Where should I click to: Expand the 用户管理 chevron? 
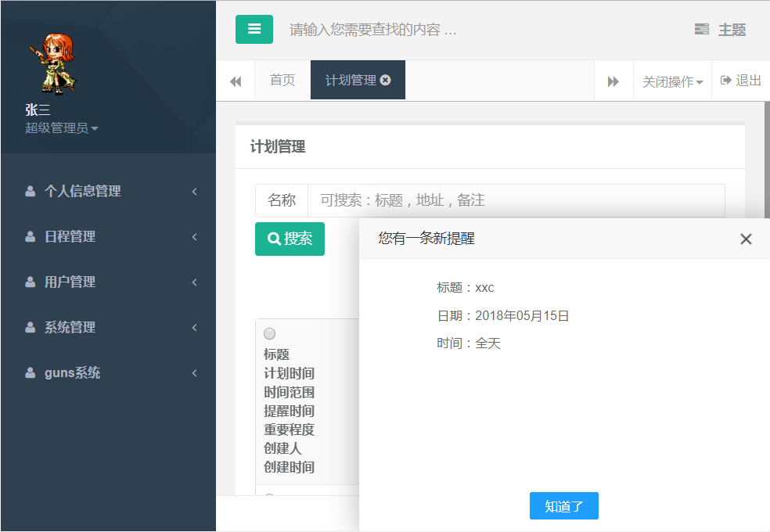click(195, 282)
